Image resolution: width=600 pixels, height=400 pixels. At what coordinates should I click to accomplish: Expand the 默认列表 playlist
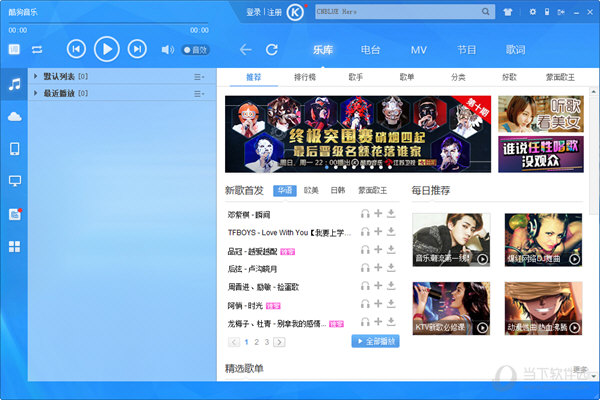(36, 76)
